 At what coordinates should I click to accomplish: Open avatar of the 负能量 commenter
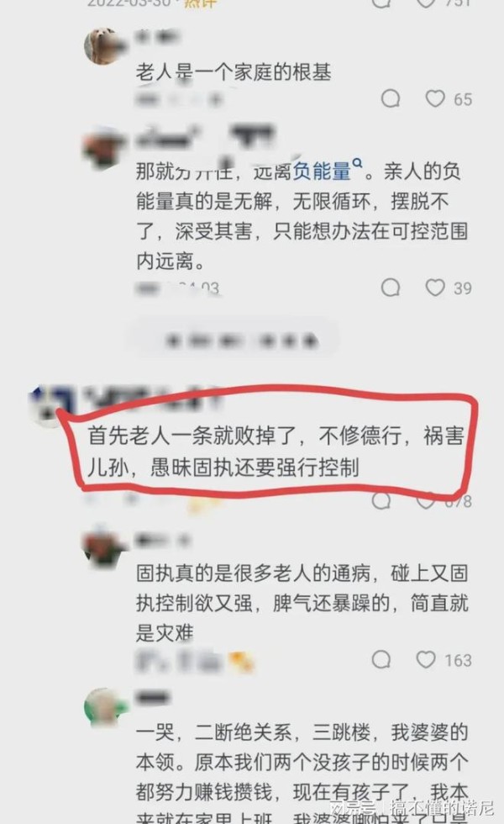[x=104, y=147]
